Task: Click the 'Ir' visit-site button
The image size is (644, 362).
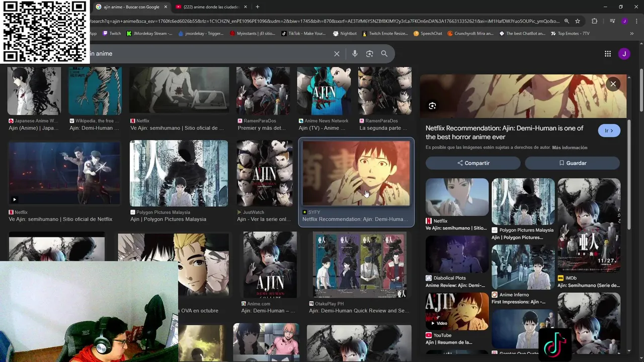Action: click(609, 131)
